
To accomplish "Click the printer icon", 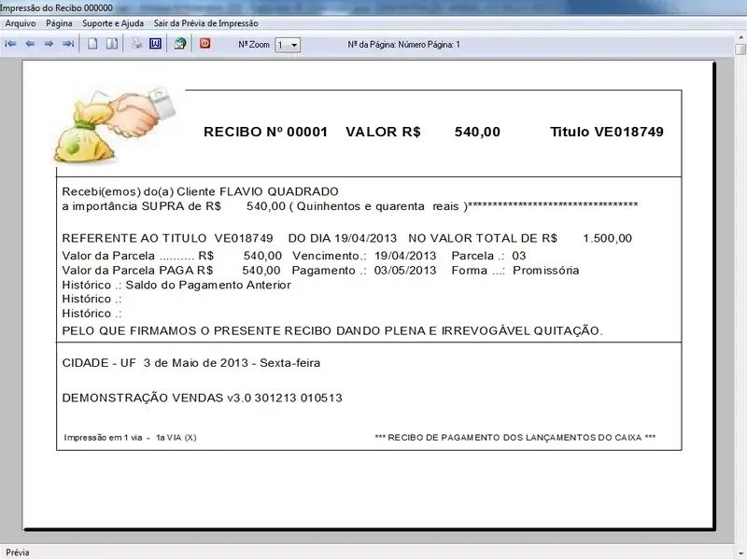I will pos(136,44).
